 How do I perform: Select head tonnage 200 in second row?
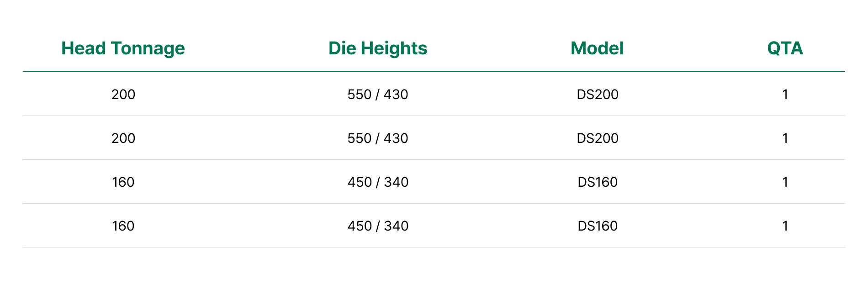(123, 138)
